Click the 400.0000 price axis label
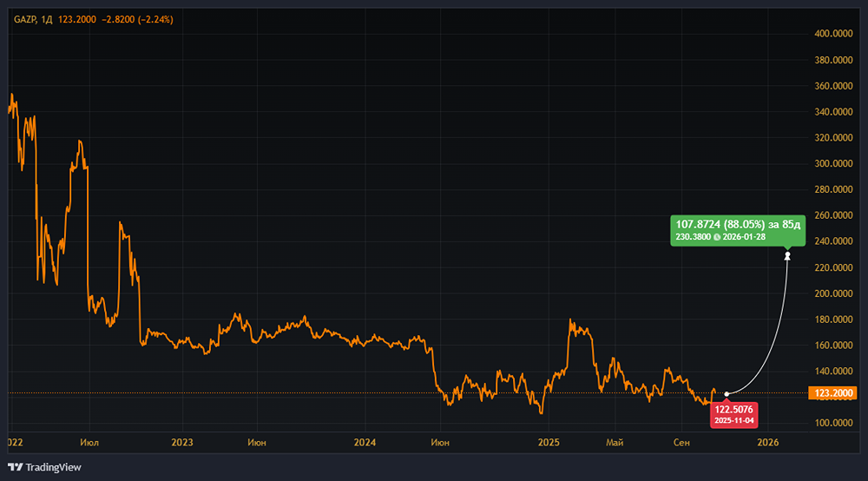The width and height of the screenshot is (868, 481). [832, 34]
